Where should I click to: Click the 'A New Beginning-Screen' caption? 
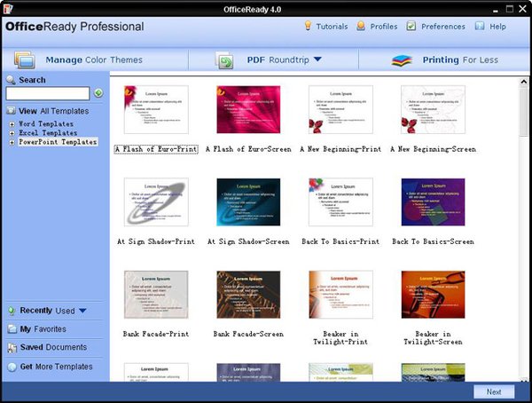pos(433,149)
